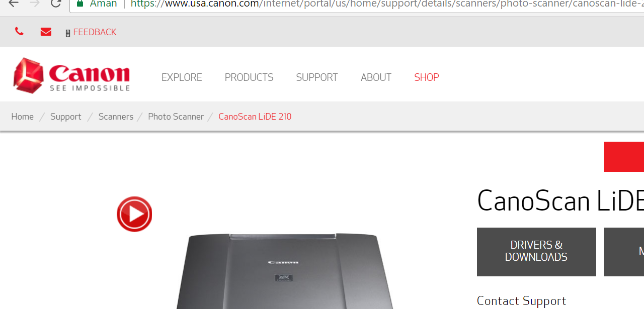The width and height of the screenshot is (644, 309).
Task: Click the red envelope email icon
Action: point(46,32)
